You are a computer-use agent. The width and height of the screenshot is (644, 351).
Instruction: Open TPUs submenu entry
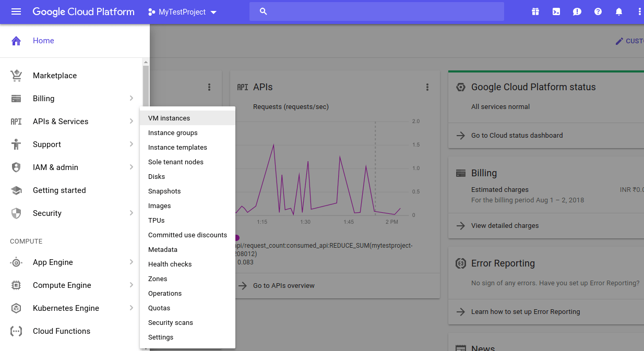(187, 221)
